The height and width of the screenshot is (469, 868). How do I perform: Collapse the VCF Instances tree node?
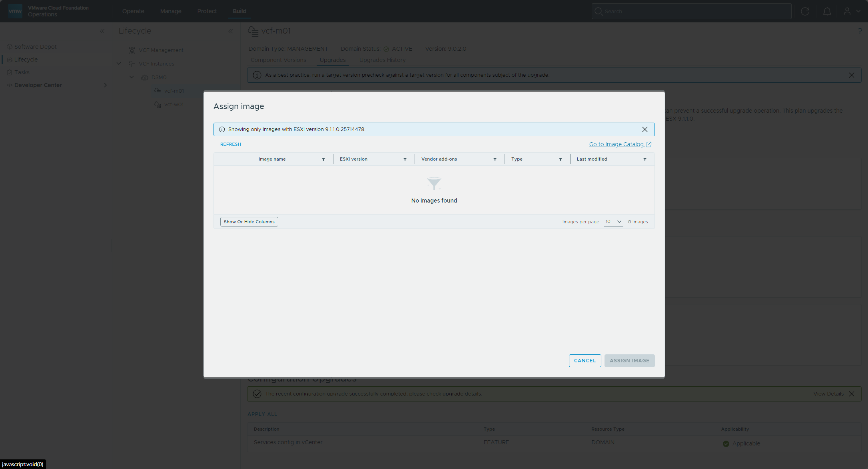pyautogui.click(x=119, y=64)
